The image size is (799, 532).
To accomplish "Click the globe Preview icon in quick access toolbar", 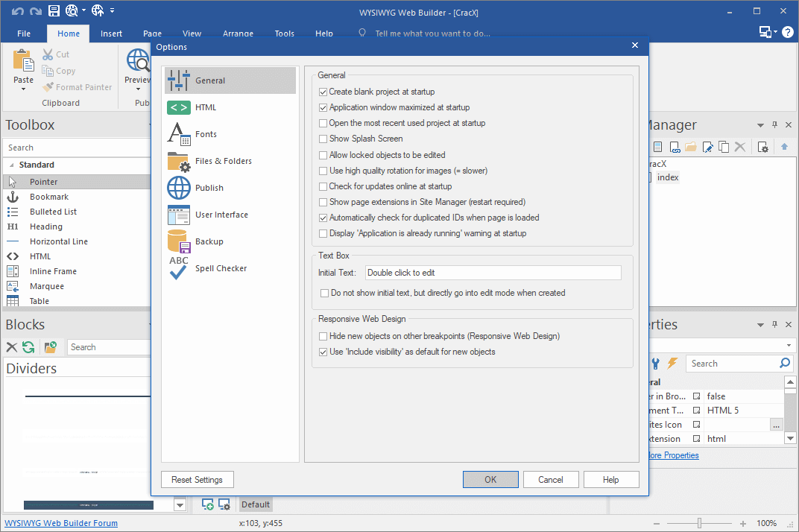I will [72, 10].
